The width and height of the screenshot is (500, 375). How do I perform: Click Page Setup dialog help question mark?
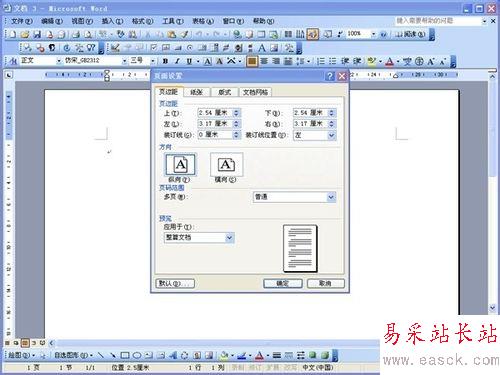330,76
